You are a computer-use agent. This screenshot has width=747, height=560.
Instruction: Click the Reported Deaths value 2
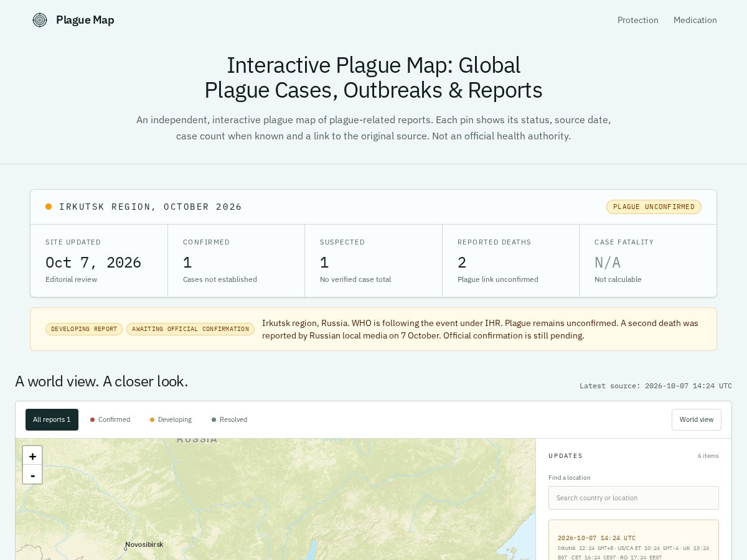pyautogui.click(x=462, y=263)
